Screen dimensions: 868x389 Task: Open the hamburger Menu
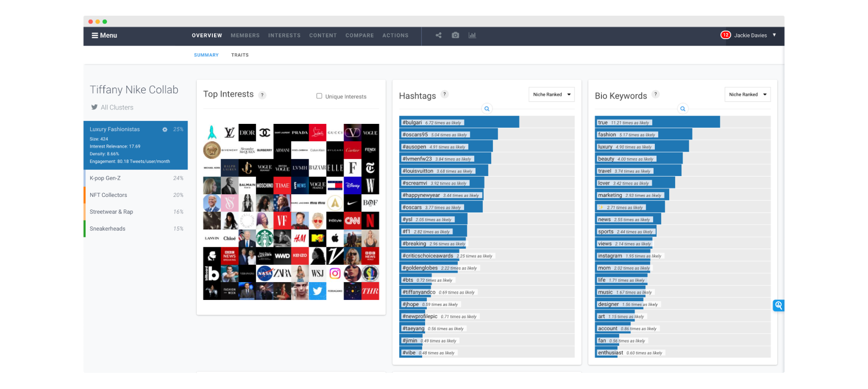pos(104,36)
